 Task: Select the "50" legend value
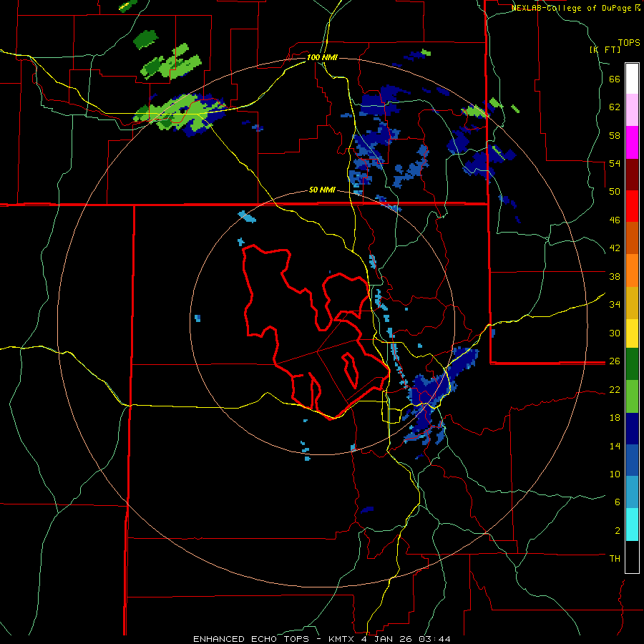point(615,192)
